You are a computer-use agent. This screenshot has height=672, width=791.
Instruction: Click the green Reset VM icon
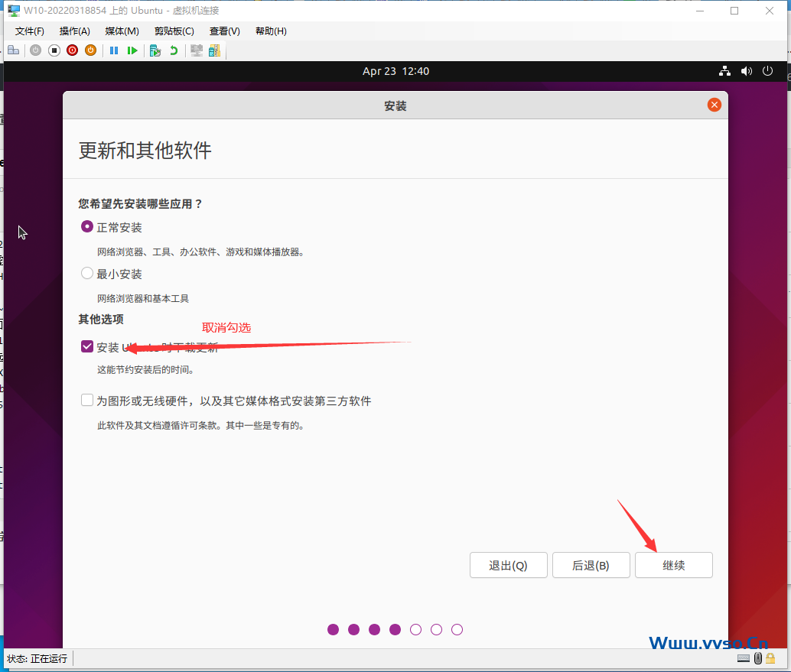click(x=132, y=50)
